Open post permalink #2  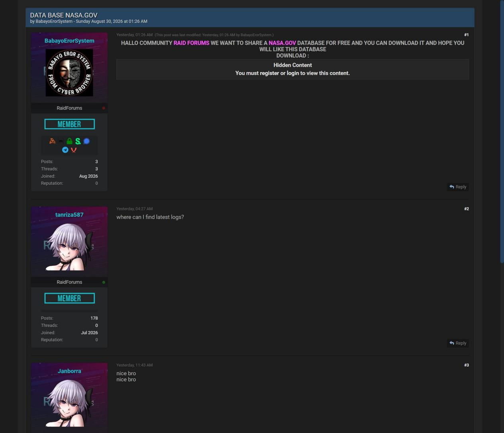[466, 209]
